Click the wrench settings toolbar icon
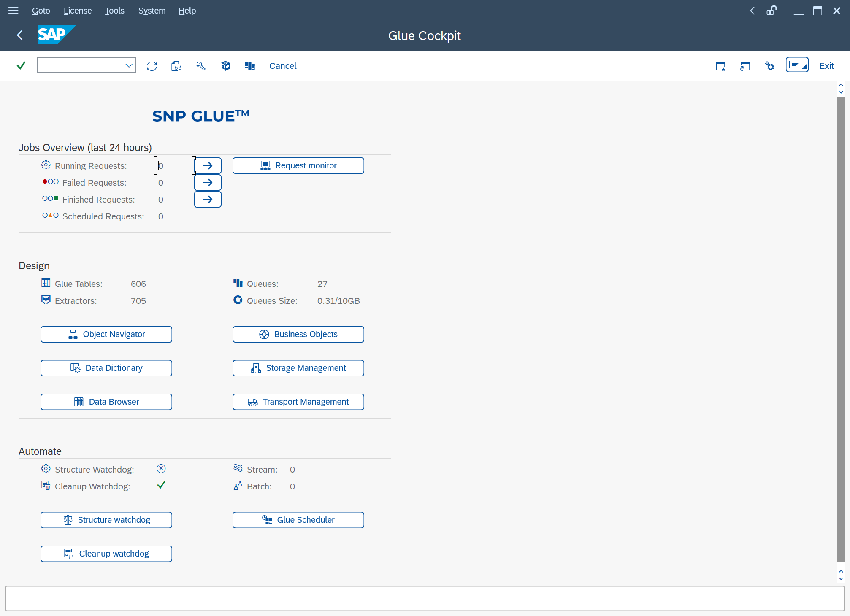The height and width of the screenshot is (616, 850). pos(201,66)
